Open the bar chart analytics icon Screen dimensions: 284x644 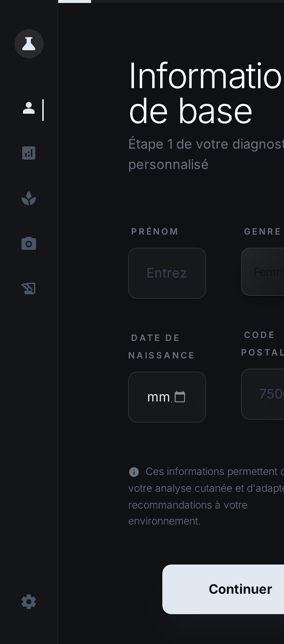29,153
